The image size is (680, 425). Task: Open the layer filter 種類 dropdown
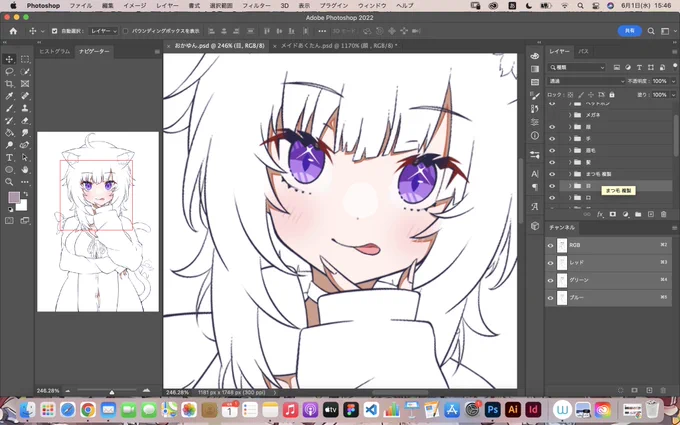pyautogui.click(x=576, y=68)
